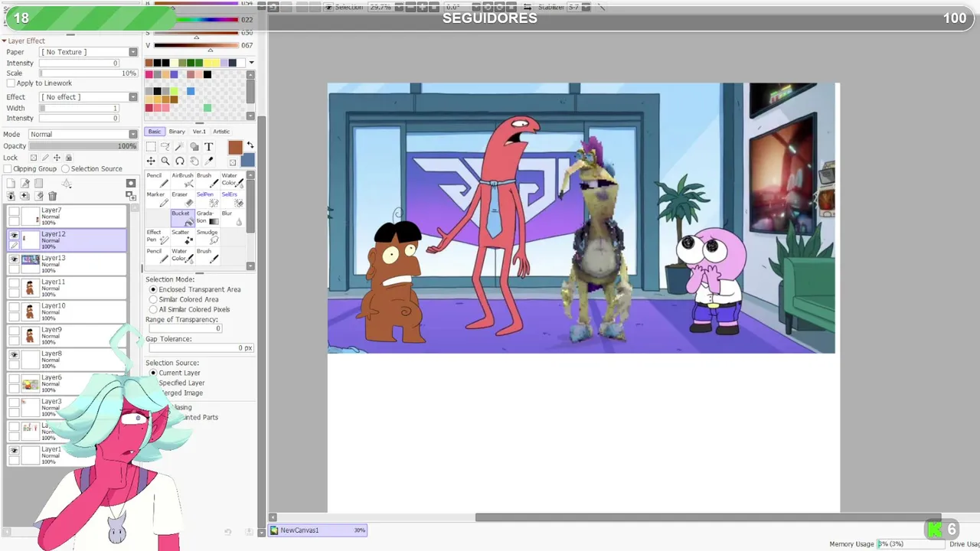Choose the Smudge tool

point(207,237)
